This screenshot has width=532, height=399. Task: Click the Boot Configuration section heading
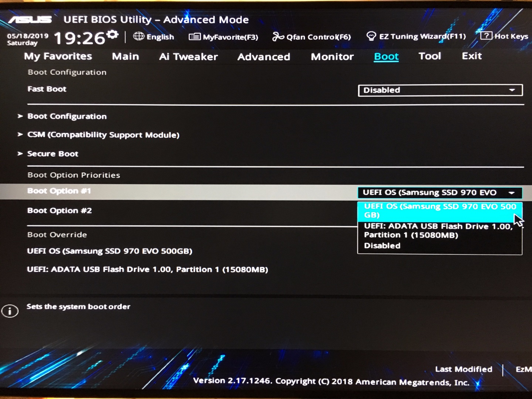click(x=67, y=72)
